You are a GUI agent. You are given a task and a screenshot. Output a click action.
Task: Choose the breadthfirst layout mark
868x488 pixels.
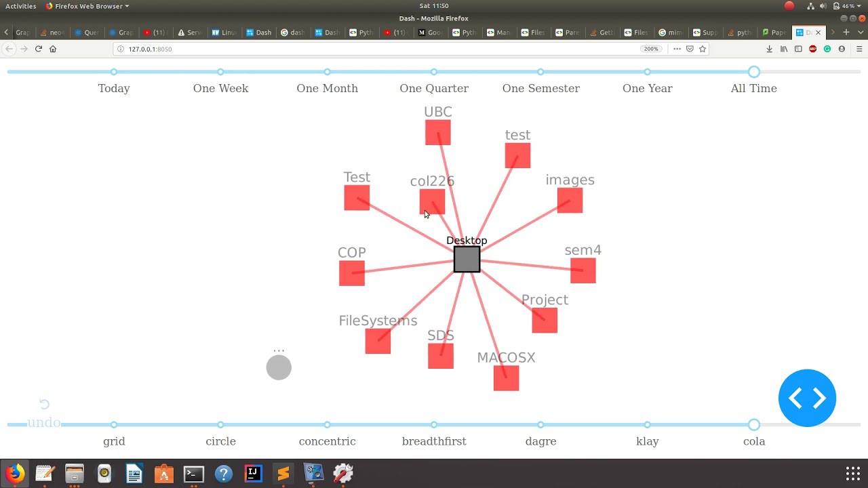tap(434, 425)
